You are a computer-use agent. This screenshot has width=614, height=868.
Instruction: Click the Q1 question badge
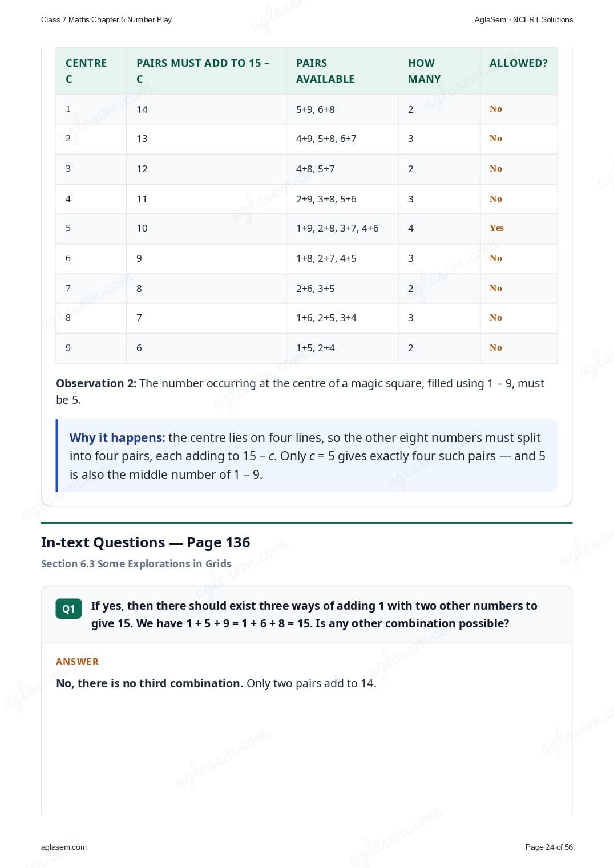coord(68,609)
